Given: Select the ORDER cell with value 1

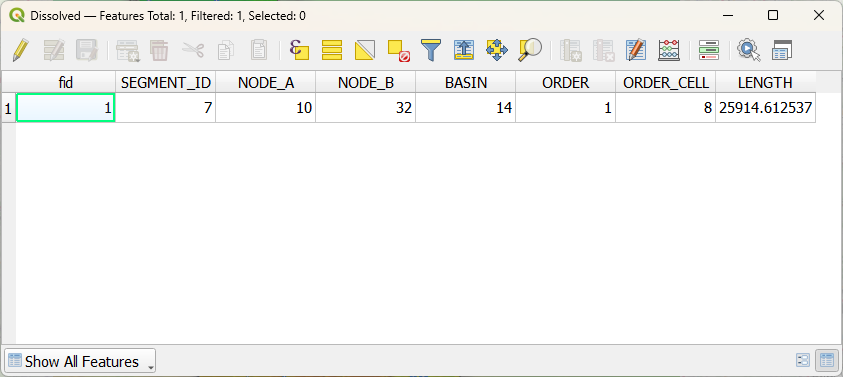Looking at the screenshot, I should (x=566, y=108).
